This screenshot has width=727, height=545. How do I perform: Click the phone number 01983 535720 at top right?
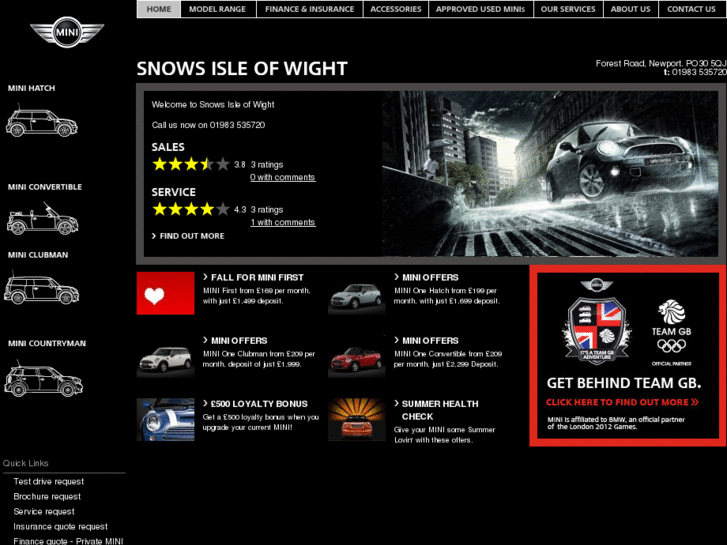(699, 72)
